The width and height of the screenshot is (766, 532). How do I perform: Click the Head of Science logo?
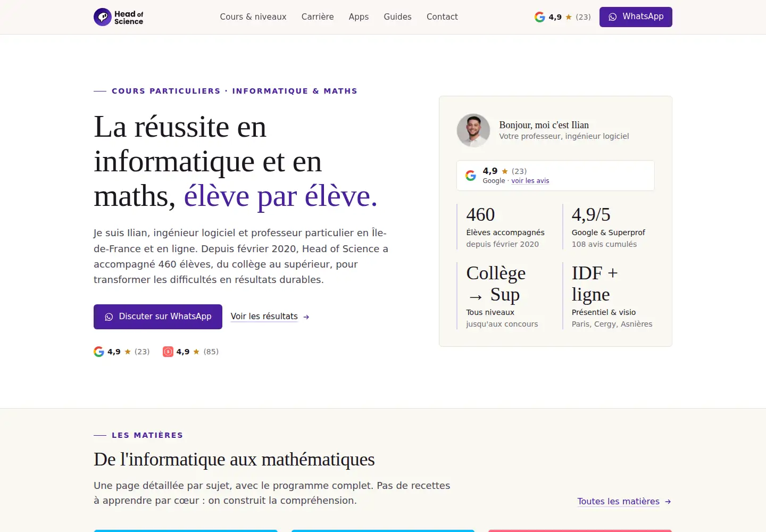[x=119, y=17]
